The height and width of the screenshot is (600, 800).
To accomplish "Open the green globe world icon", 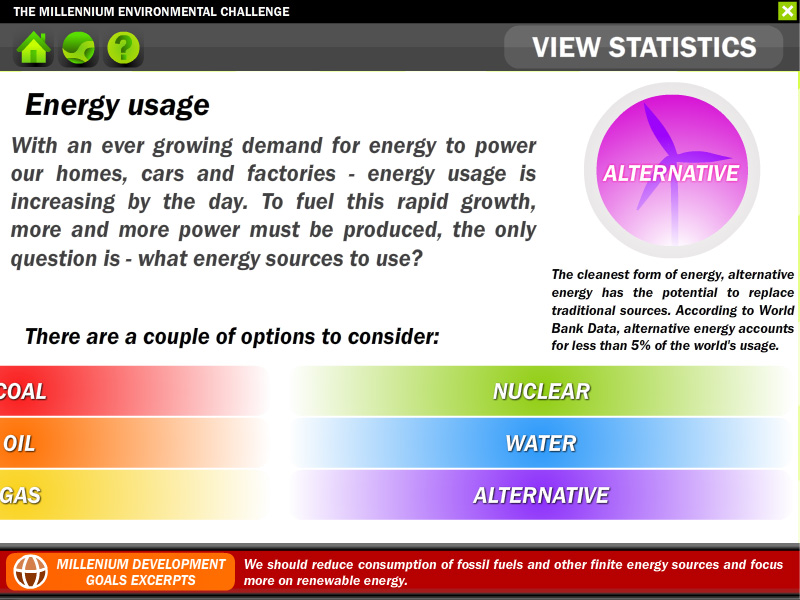I will 79,48.
